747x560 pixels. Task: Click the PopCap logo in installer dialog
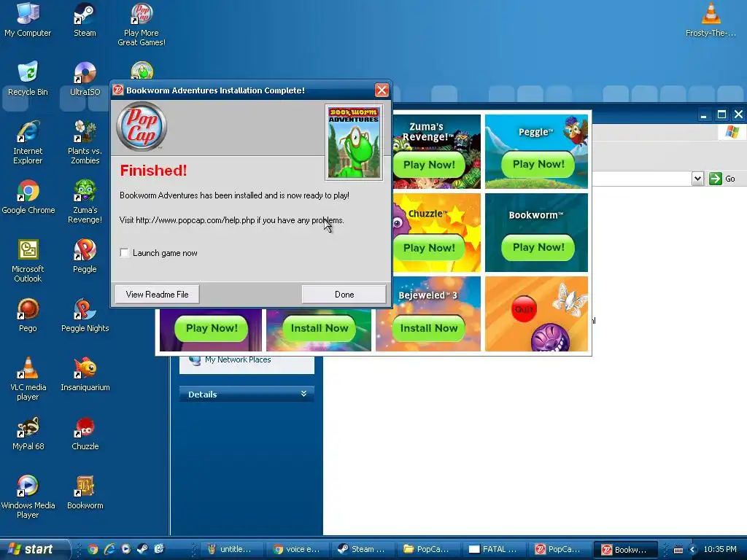click(142, 126)
